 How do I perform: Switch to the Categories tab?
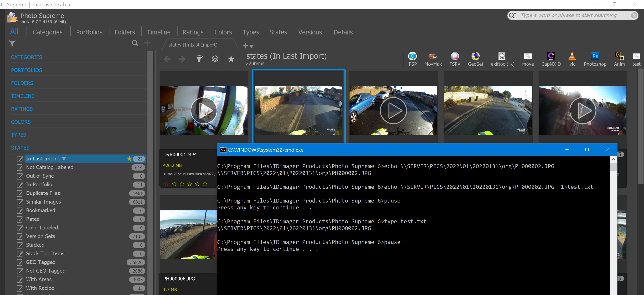[48, 32]
